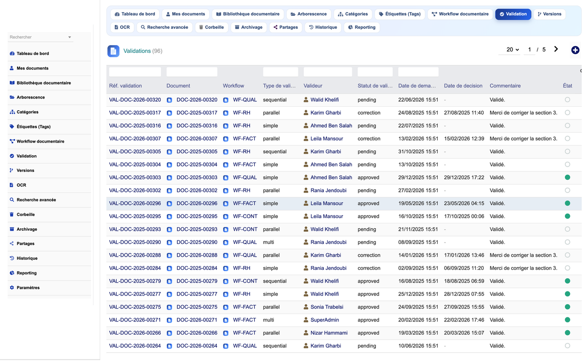Click the user icon next to Walid Khelifi in VAL-DOC-2026-00320 row

(306, 99)
